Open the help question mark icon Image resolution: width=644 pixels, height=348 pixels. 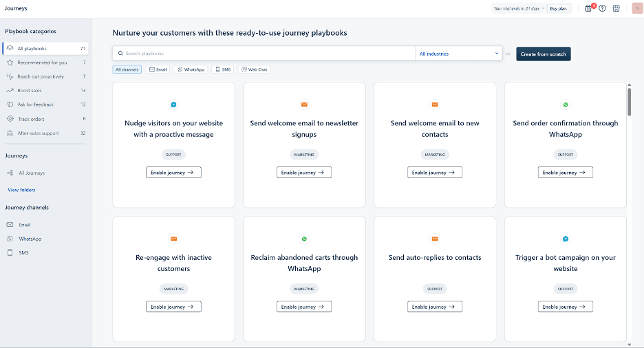click(602, 8)
